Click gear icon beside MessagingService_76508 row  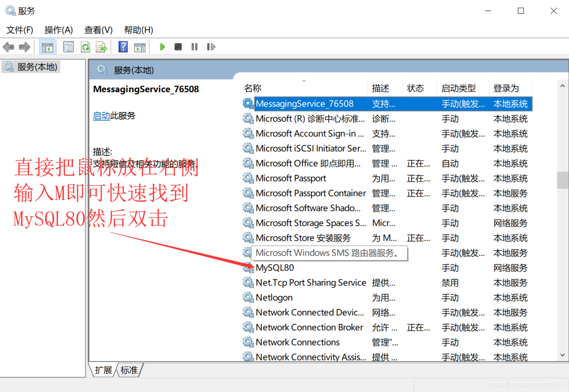tap(248, 103)
